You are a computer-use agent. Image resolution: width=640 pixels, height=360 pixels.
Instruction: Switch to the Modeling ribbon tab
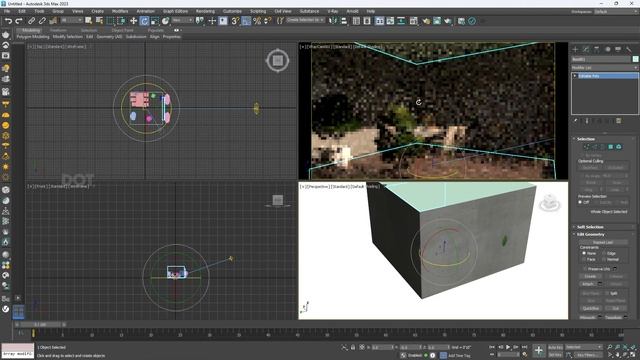click(x=31, y=30)
